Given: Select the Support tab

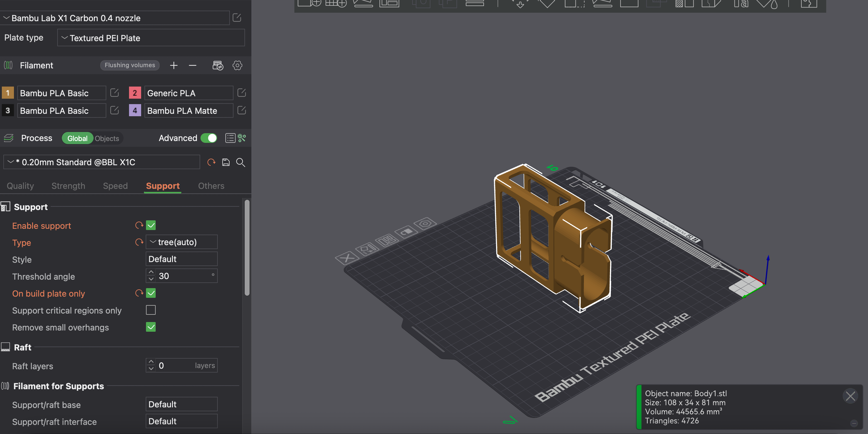Looking at the screenshot, I should (163, 186).
